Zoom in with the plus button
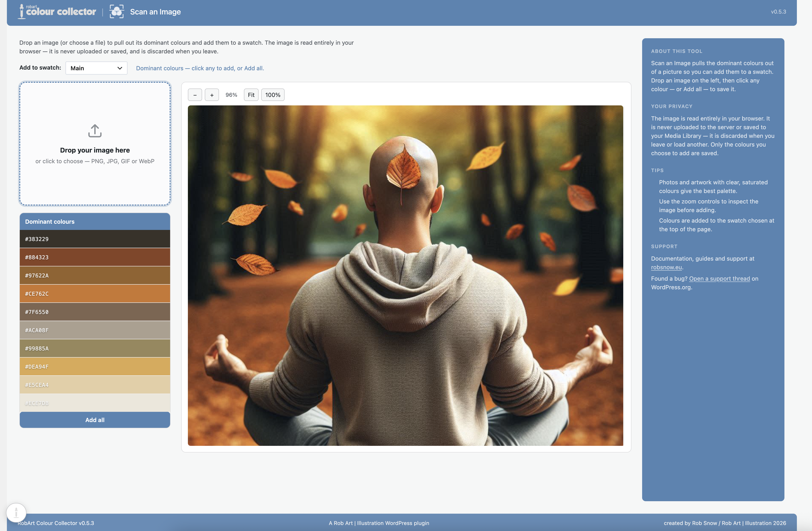 click(212, 95)
